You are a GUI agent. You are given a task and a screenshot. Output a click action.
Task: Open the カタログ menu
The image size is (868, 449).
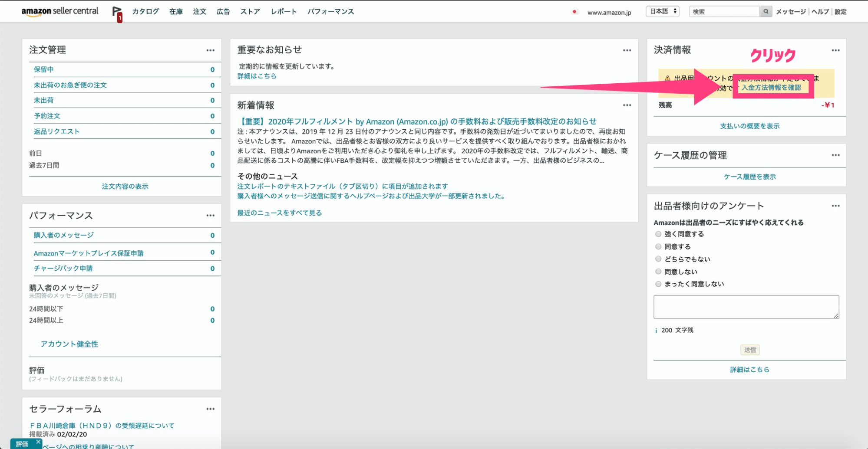pyautogui.click(x=146, y=12)
